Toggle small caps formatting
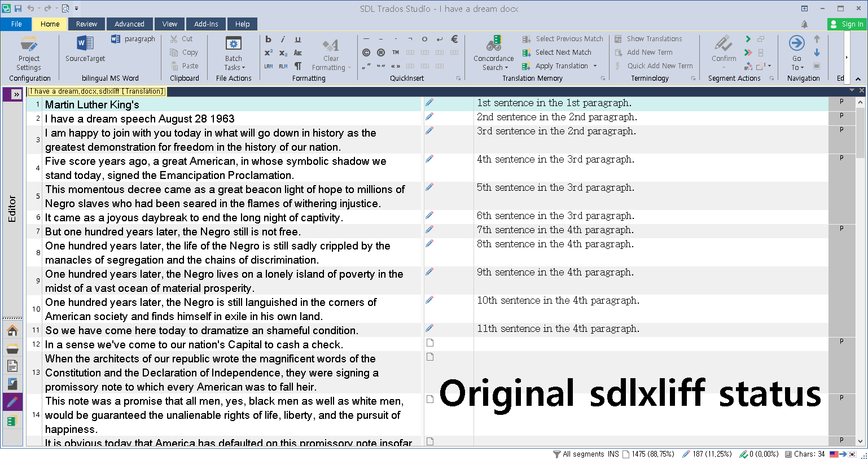This screenshot has width=868, height=460. 298,52
